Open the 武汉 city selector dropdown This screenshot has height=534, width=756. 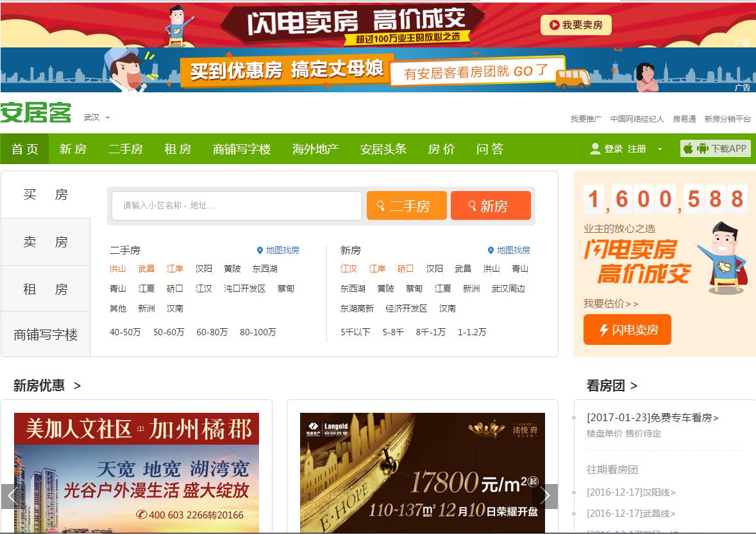(x=96, y=117)
